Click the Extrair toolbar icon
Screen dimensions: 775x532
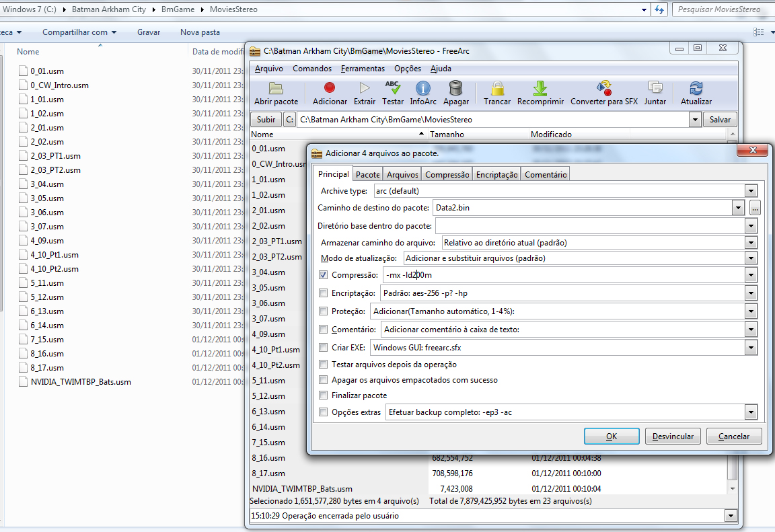click(364, 88)
